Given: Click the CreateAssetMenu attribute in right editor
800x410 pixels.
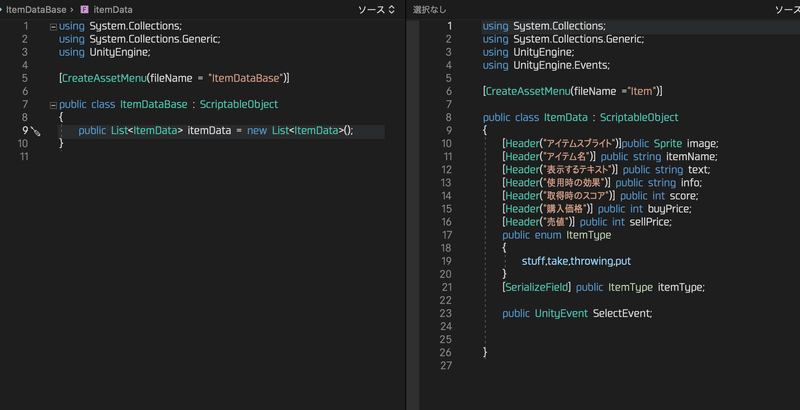Looking at the screenshot, I should pos(530,91).
